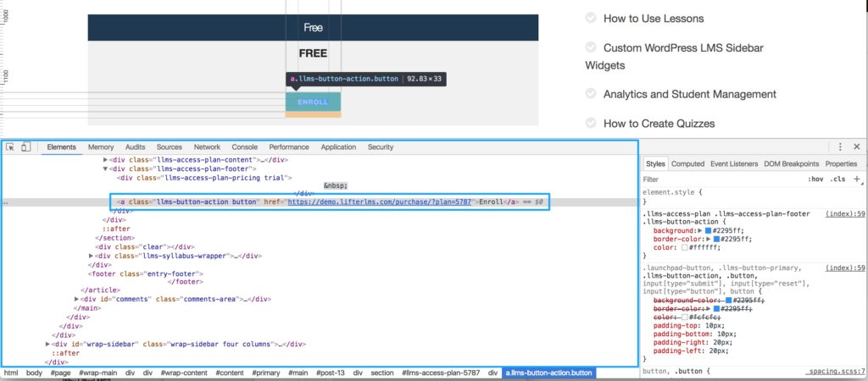Click the Enroll button on the page

(313, 102)
